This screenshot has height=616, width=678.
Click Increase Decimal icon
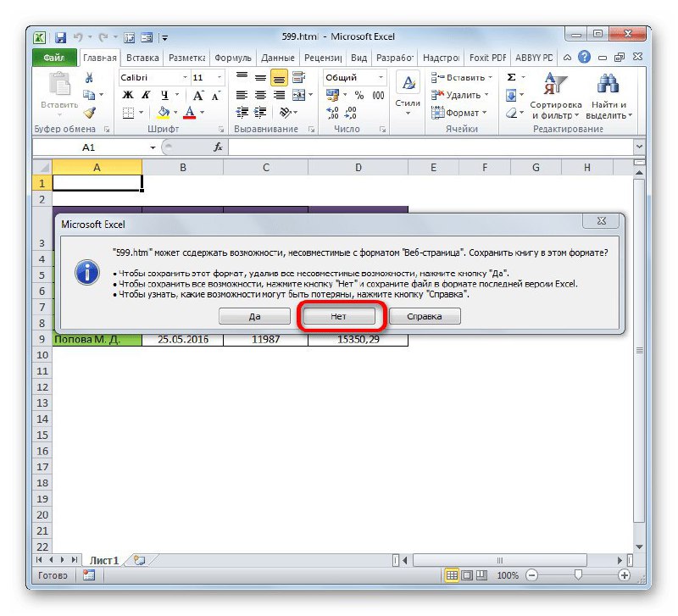tap(332, 113)
